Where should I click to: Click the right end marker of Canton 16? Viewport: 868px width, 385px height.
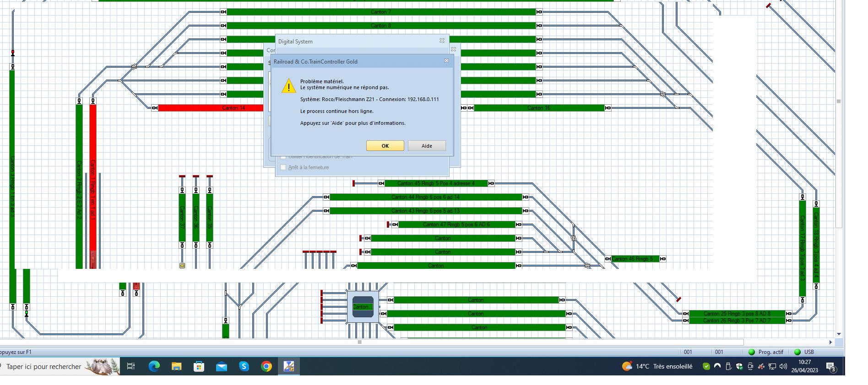point(608,108)
